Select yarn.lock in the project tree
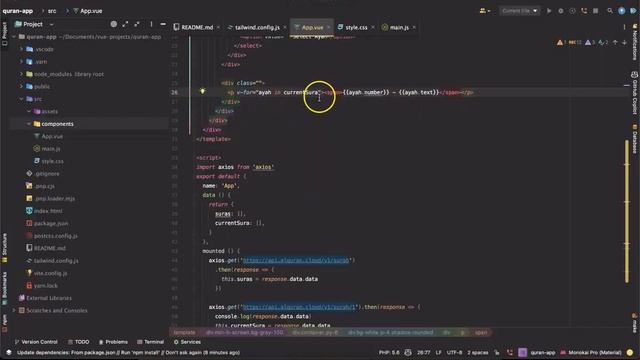This screenshot has width=640, height=360. (x=45, y=286)
